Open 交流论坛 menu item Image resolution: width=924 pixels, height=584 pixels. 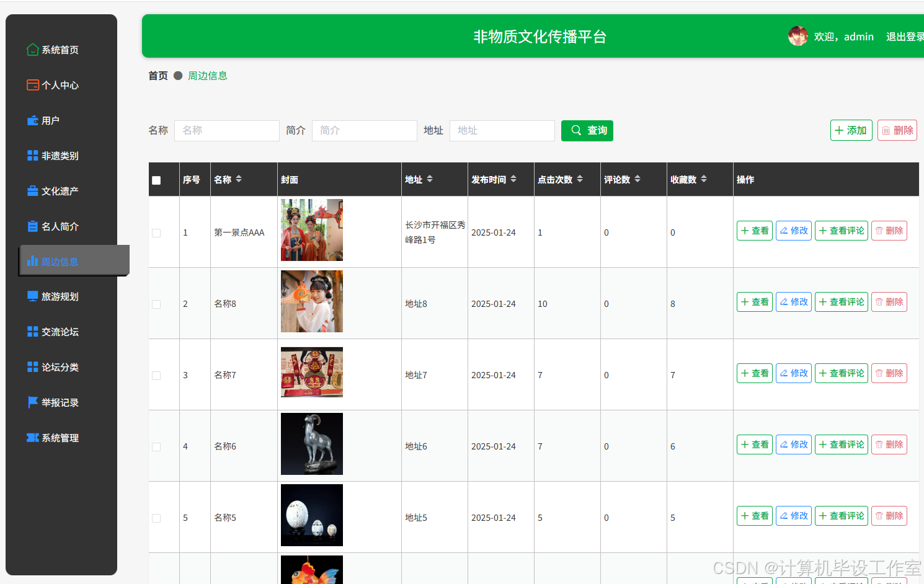[x=60, y=332]
